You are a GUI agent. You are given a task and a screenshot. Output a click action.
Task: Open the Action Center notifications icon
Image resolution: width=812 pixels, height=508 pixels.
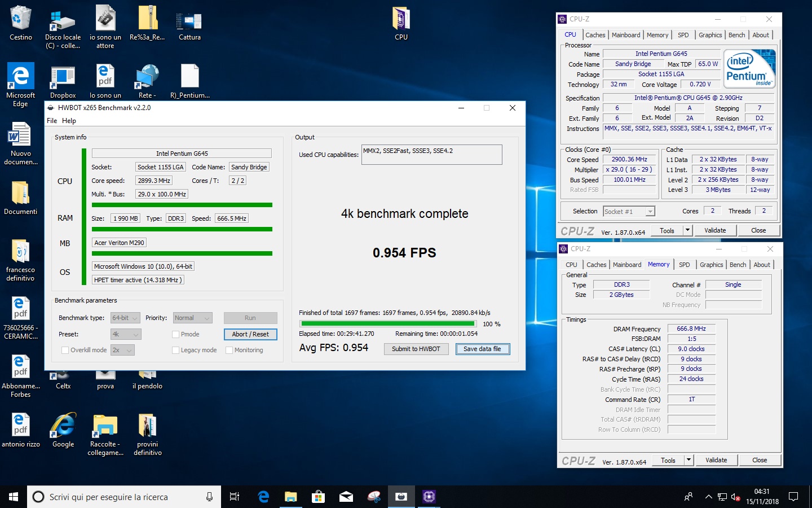793,497
